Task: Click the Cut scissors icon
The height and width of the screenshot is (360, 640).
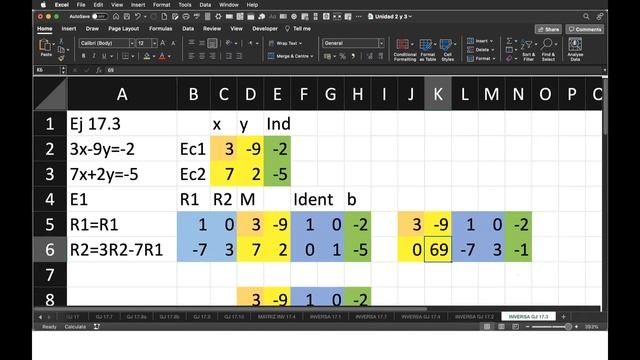Action: tap(61, 41)
